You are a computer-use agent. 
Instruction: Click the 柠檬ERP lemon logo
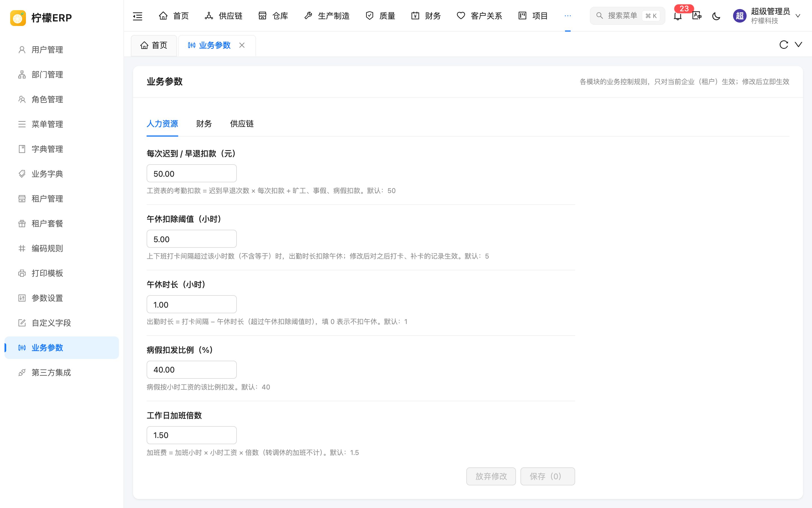coord(18,18)
